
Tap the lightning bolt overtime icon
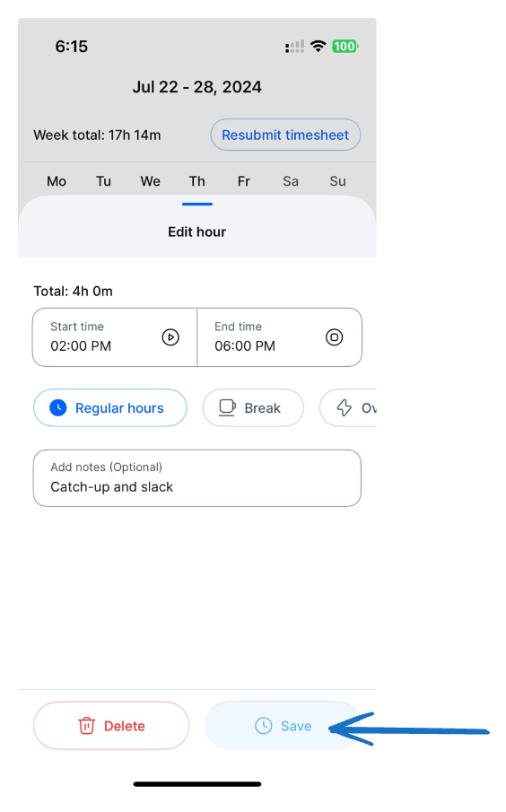pyautogui.click(x=345, y=407)
